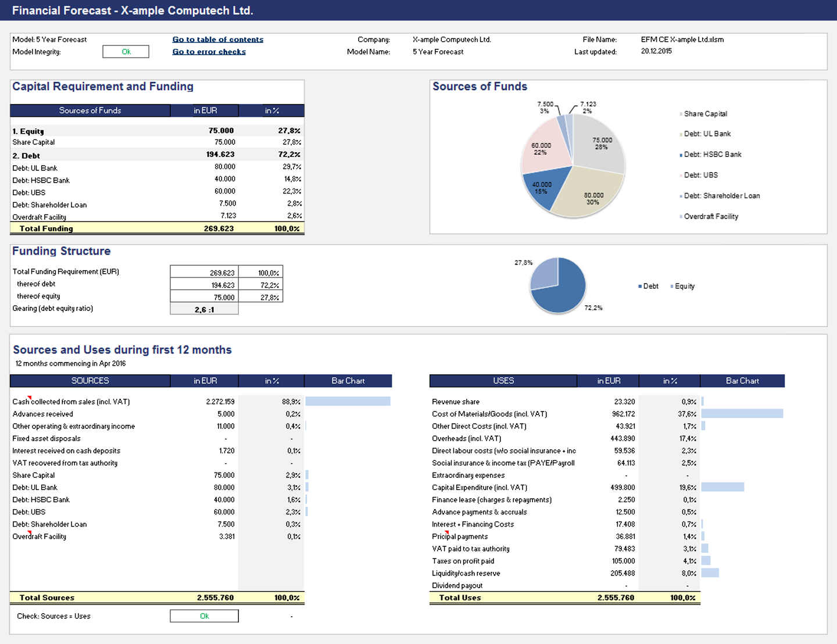This screenshot has height=644, width=837.
Task: Select the Equity legend entry in Funding Structure
Action: pos(684,287)
